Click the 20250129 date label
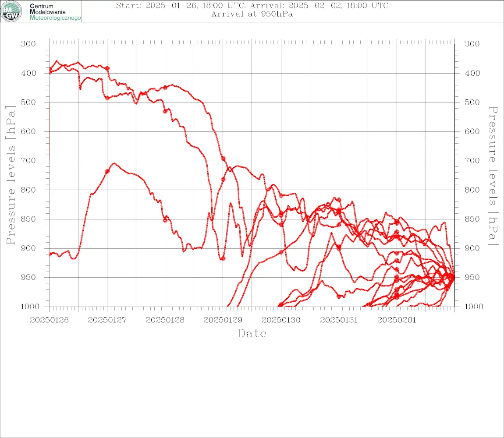504x438 pixels. point(223,320)
